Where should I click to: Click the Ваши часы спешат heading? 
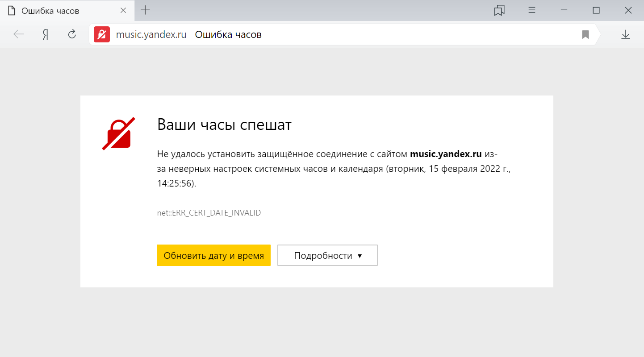pyautogui.click(x=224, y=125)
